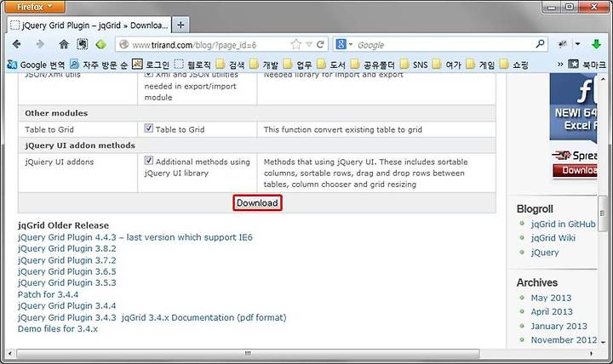This screenshot has height=364, width=613.
Task: Click the Download button
Action: [257, 203]
